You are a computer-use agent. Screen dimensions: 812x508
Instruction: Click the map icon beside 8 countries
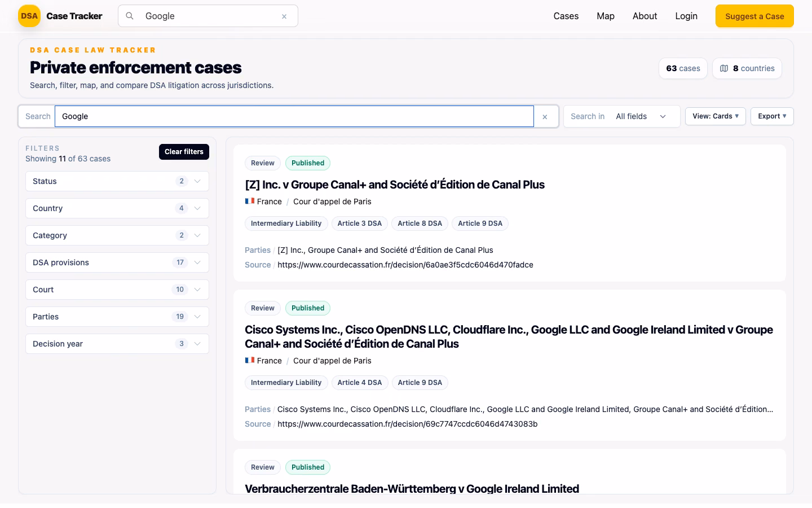(x=724, y=68)
